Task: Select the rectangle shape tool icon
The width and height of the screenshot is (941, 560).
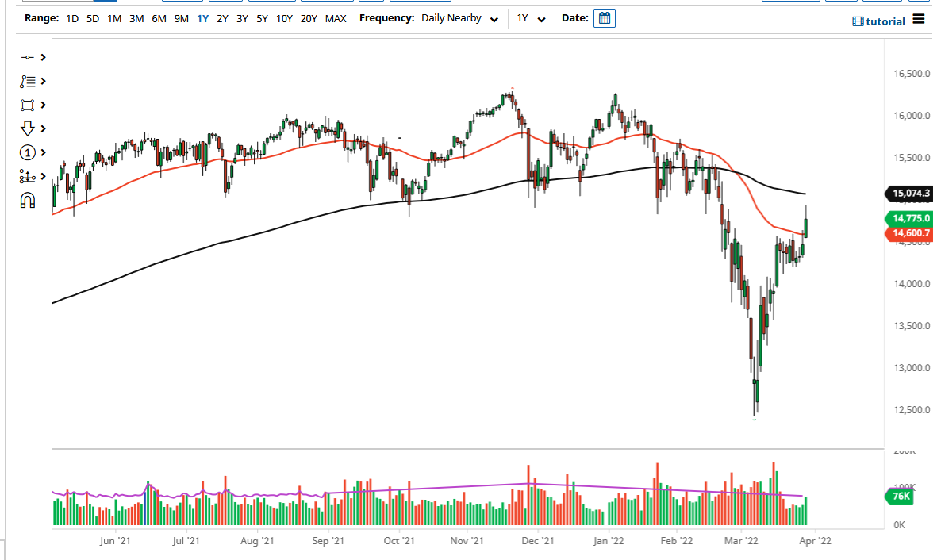Action: [x=27, y=105]
